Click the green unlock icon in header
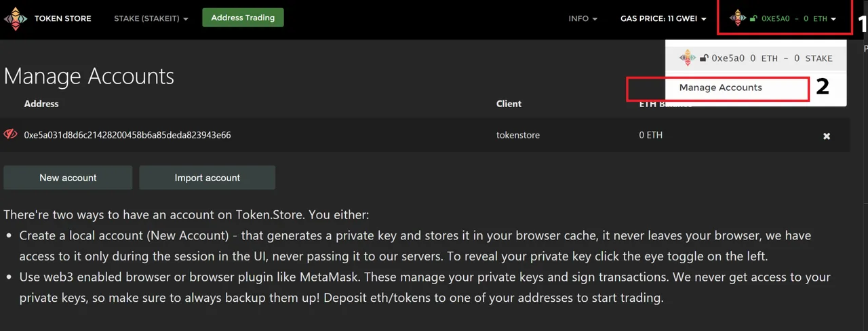868x331 pixels. coord(753,19)
